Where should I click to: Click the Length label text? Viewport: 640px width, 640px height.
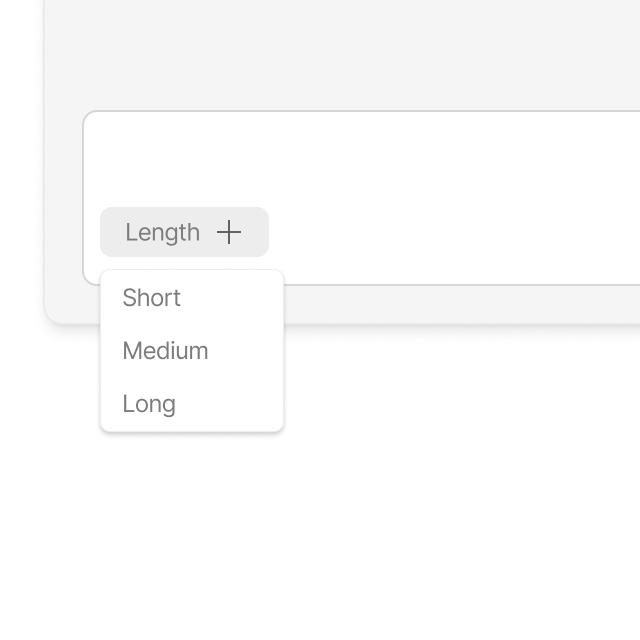[162, 232]
